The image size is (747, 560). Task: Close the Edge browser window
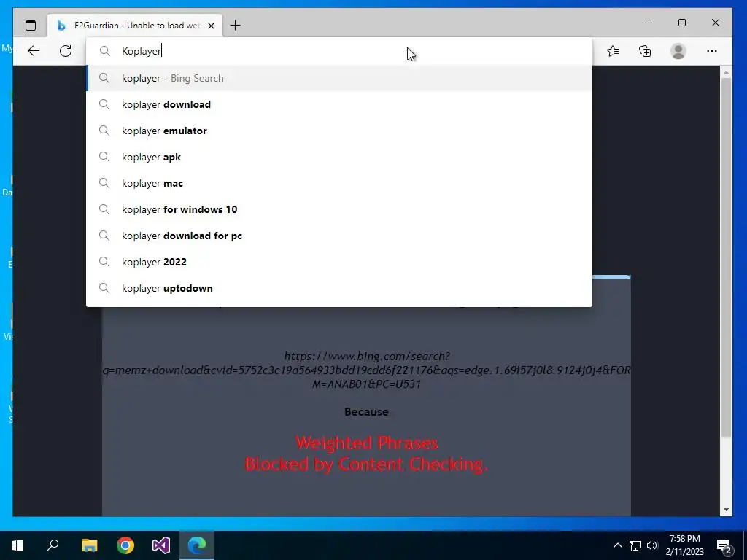716,23
